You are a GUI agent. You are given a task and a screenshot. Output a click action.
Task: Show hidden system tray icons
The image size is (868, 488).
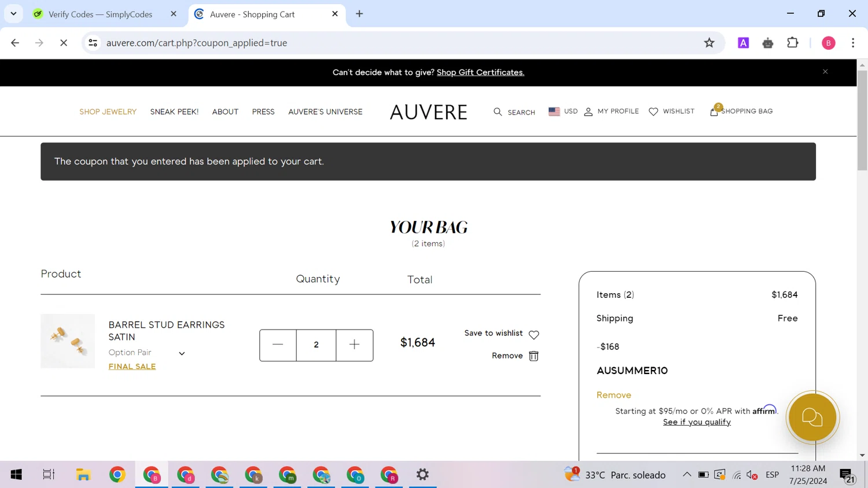[x=687, y=475]
